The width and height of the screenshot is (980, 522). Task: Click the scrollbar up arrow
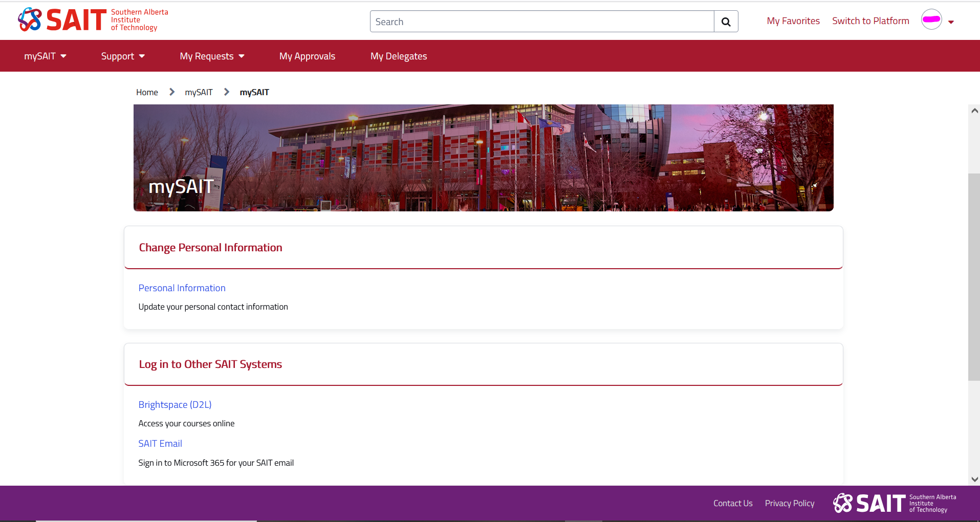click(x=974, y=111)
